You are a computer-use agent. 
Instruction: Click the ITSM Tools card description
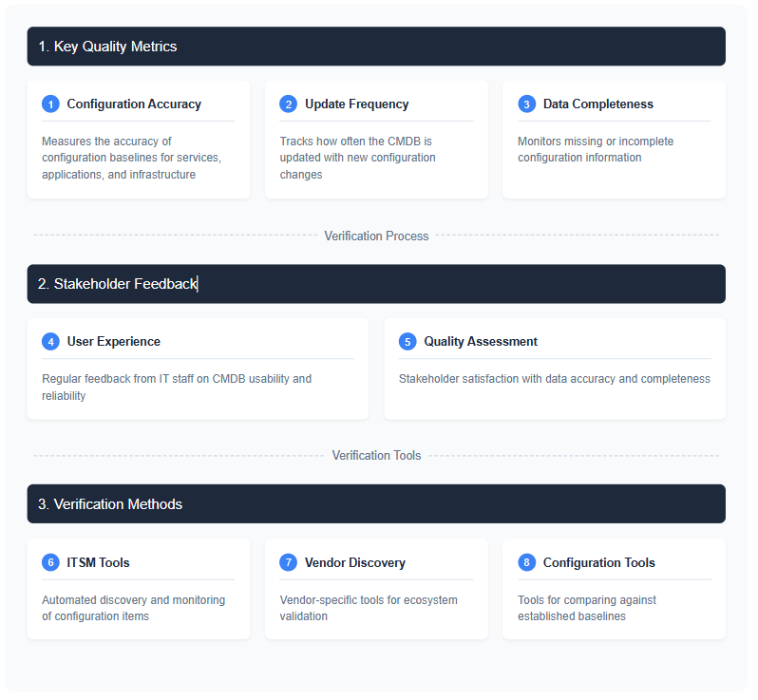pos(133,608)
